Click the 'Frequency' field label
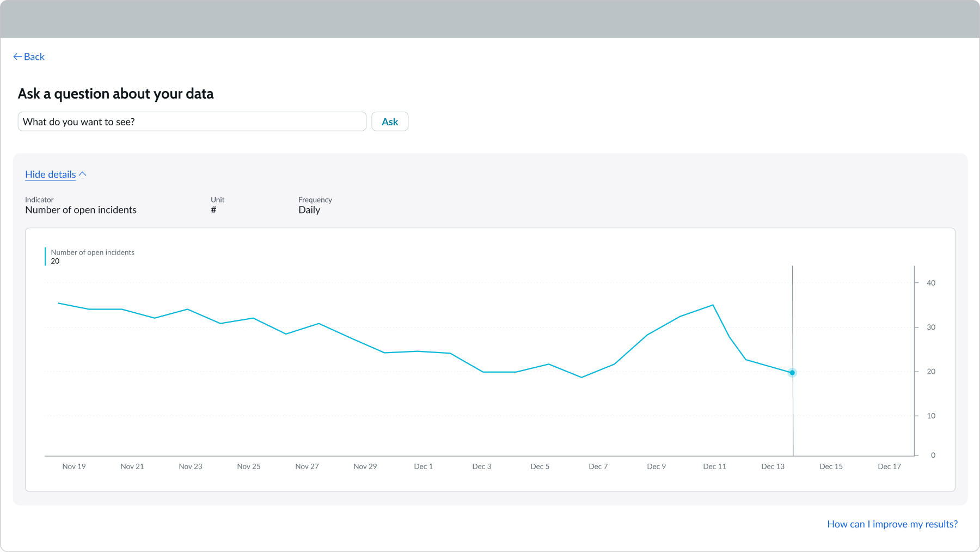This screenshot has height=552, width=980. tap(315, 200)
